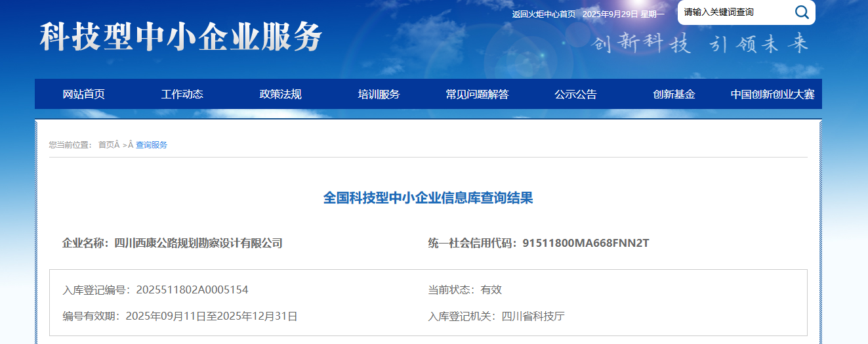Open 中国创新创业大赛 in the navigation bar
The width and height of the screenshot is (868, 344).
(x=772, y=94)
